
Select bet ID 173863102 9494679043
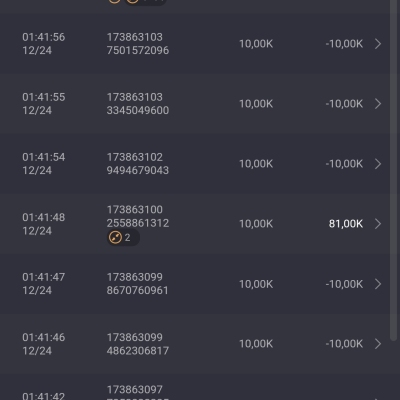tap(138, 164)
